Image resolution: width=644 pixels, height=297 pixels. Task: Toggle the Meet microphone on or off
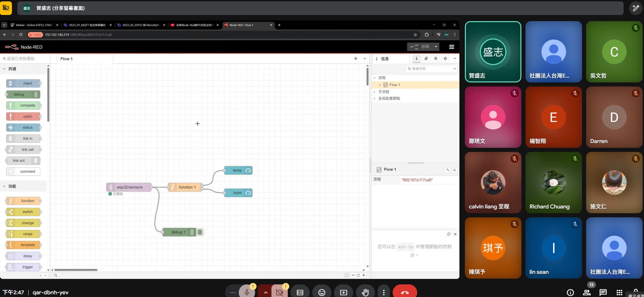click(247, 292)
